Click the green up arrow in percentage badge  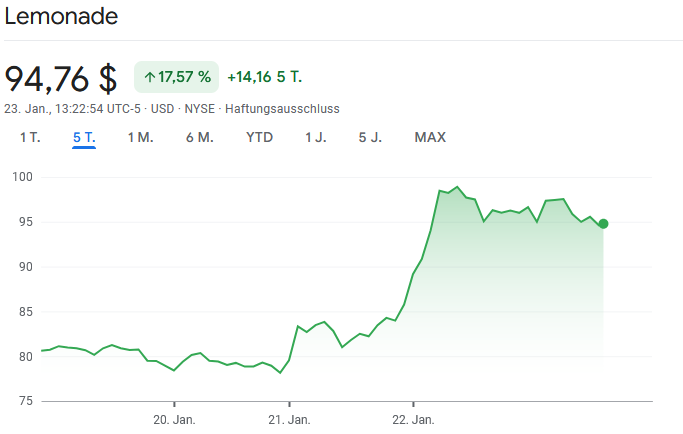(x=150, y=78)
